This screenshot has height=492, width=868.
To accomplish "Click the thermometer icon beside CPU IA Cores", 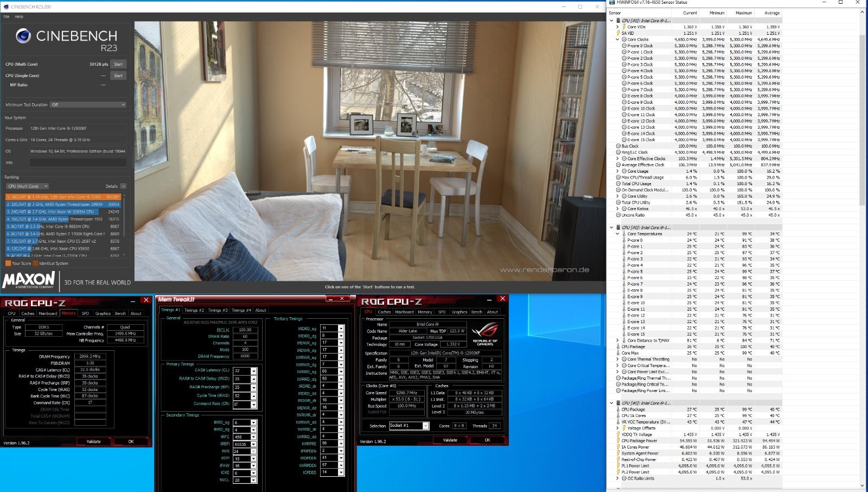I will (x=618, y=415).
